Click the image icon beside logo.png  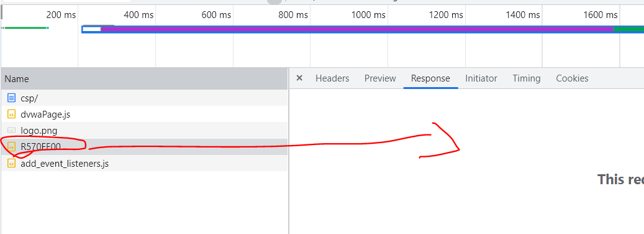coord(12,131)
